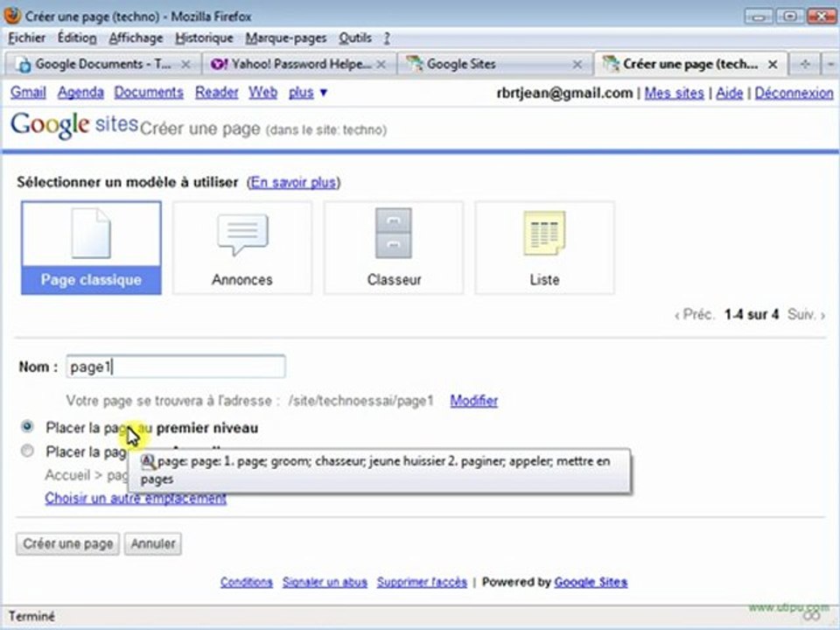Open the Gmail link
Viewport: 840px width, 630px height.
28,93
